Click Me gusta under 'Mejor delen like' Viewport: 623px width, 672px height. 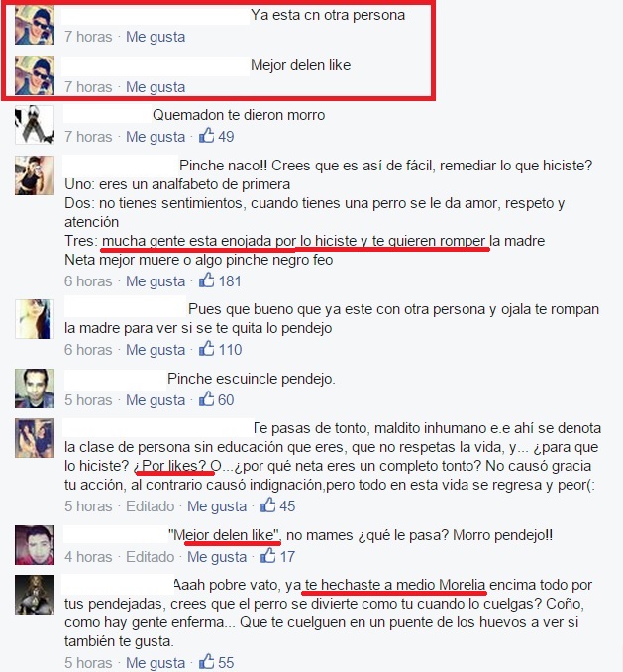[156, 87]
